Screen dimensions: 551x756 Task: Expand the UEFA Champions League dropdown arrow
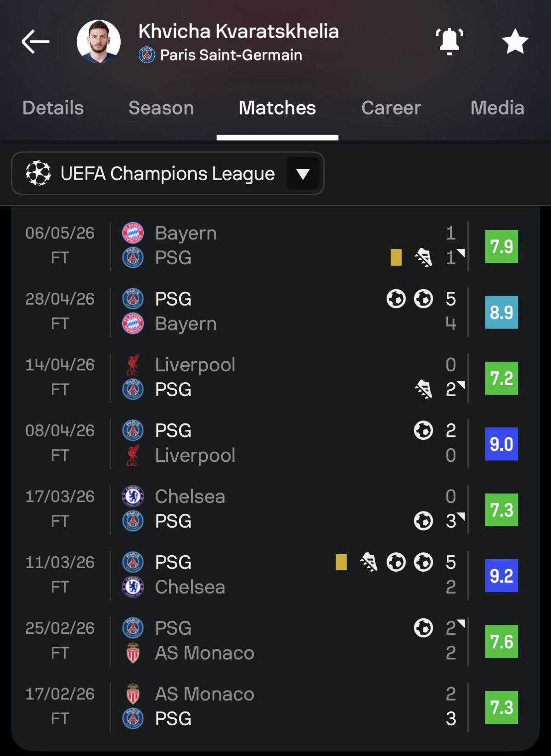pyautogui.click(x=303, y=174)
